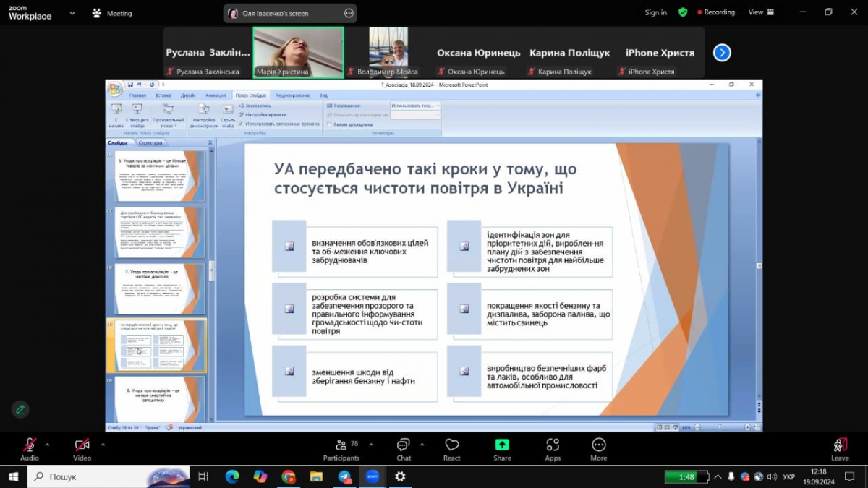The width and height of the screenshot is (868, 488).
Task: Open Telegram from the taskbar
Action: pos(344,476)
